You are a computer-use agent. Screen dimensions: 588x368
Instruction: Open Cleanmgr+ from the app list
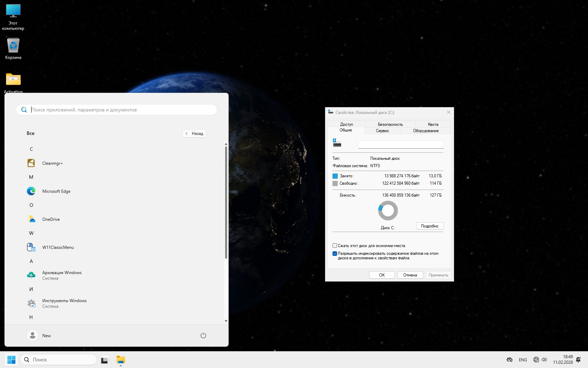[x=52, y=163]
